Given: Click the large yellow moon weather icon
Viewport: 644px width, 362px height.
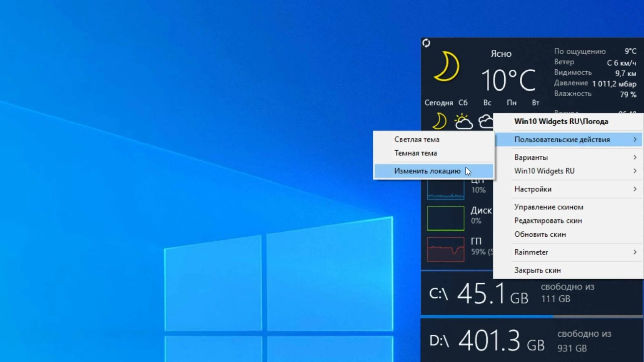Looking at the screenshot, I should pyautogui.click(x=447, y=66).
